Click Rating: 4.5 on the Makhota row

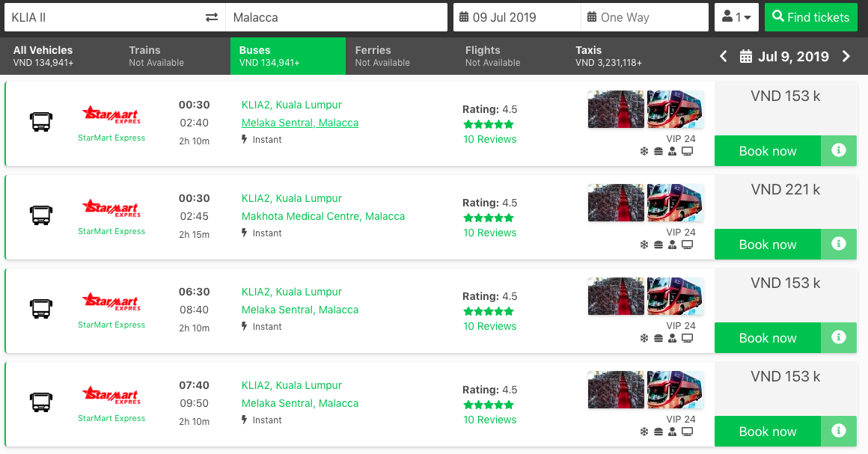click(x=490, y=203)
